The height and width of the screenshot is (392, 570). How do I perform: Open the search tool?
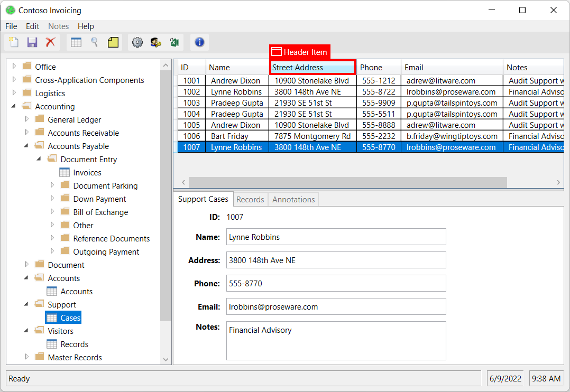(94, 42)
